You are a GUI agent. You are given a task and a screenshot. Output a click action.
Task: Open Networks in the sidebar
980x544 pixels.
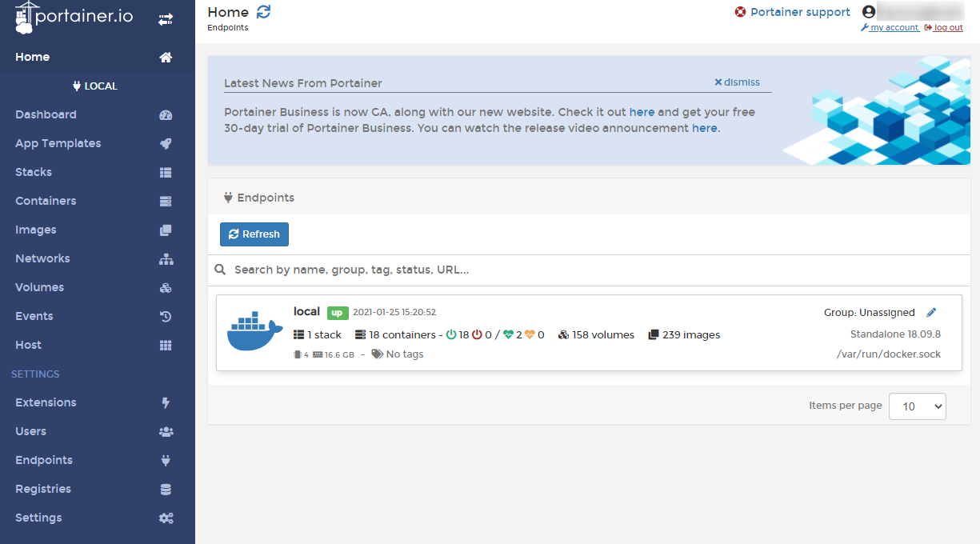[x=98, y=259]
